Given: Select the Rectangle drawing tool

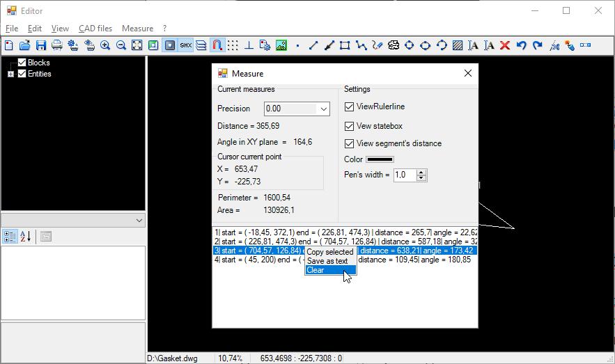Looking at the screenshot, I should [345, 45].
